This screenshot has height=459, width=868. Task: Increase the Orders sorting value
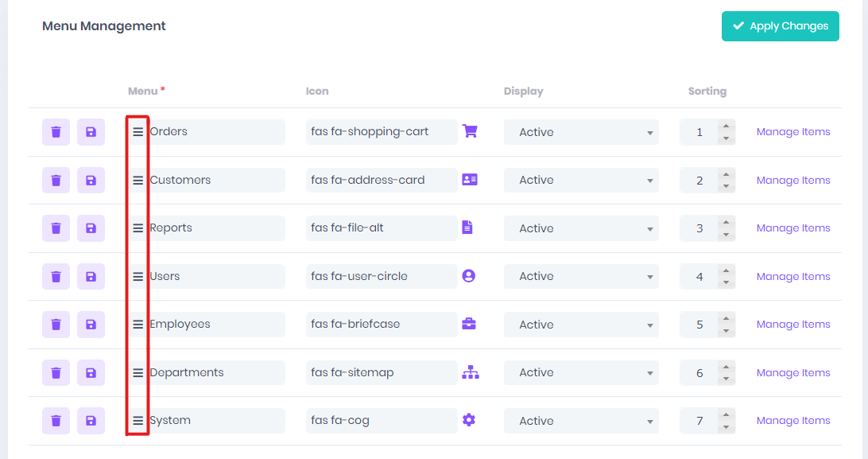pos(727,126)
